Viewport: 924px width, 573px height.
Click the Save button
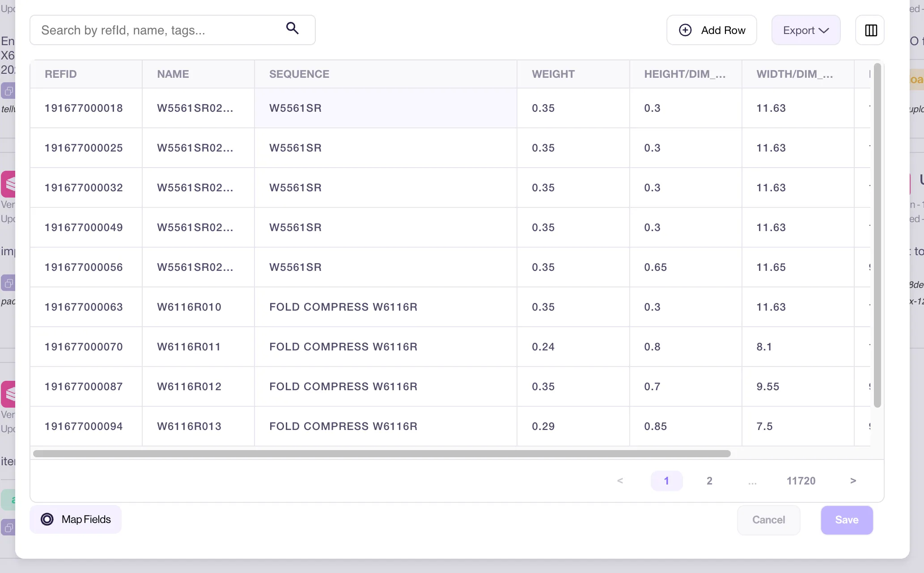tap(847, 520)
